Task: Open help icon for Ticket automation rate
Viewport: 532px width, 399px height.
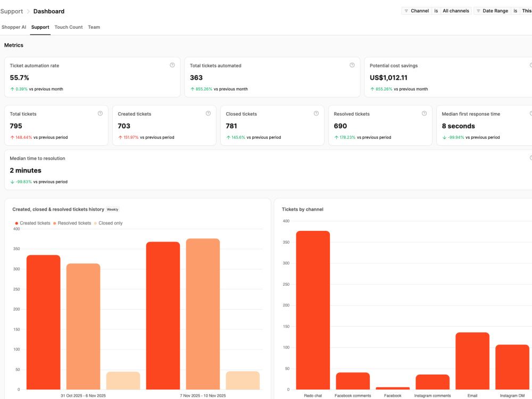Action: [x=172, y=65]
